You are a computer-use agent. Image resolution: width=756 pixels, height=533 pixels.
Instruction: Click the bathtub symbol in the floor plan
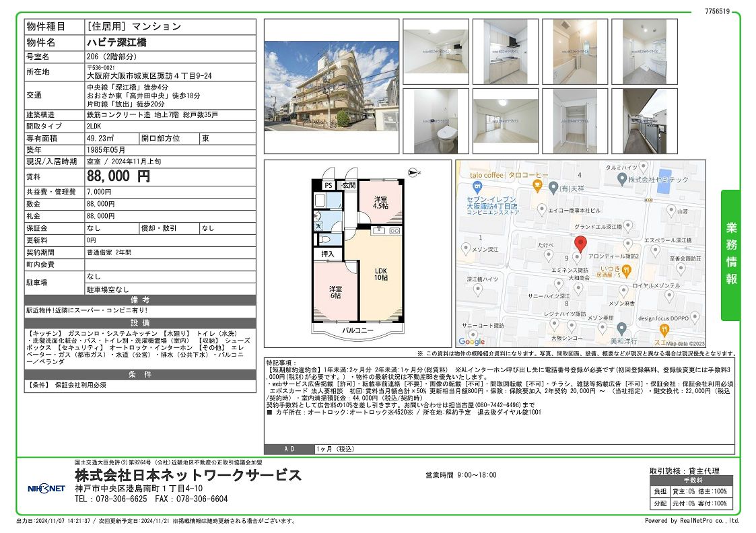tap(320, 199)
